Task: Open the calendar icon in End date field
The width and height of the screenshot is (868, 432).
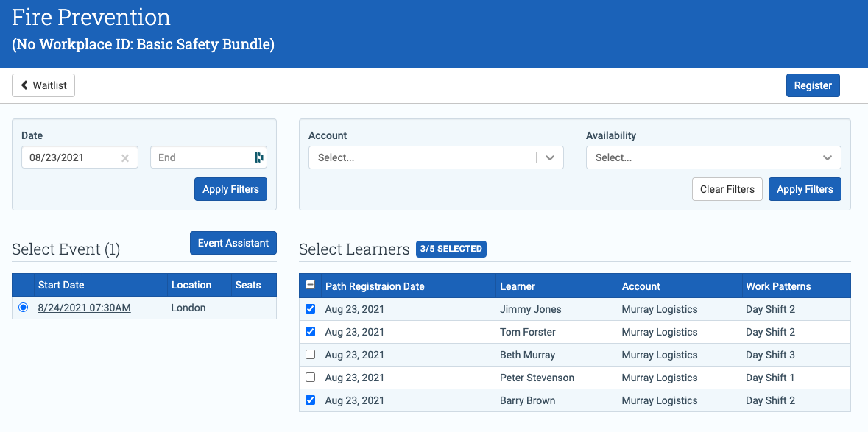Action: (x=259, y=157)
